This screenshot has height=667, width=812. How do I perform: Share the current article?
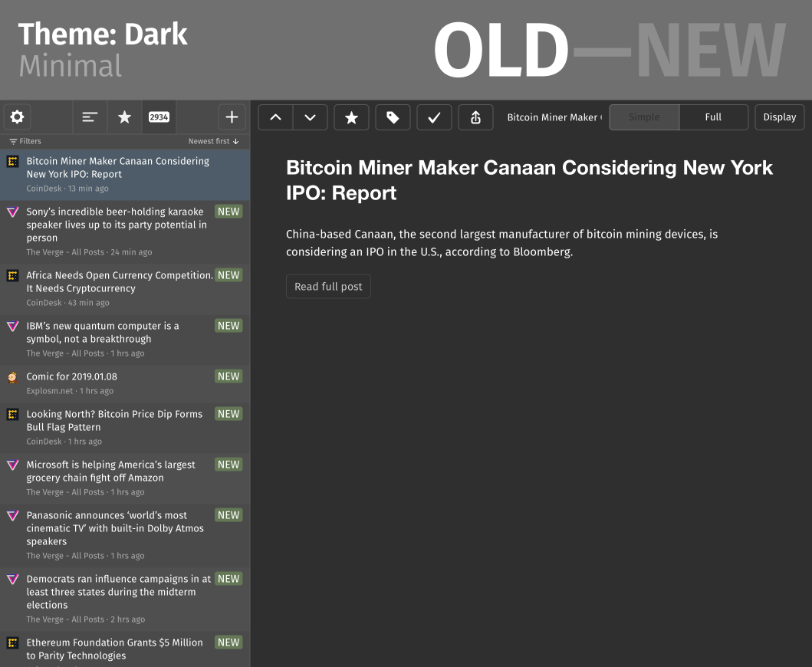(x=476, y=117)
